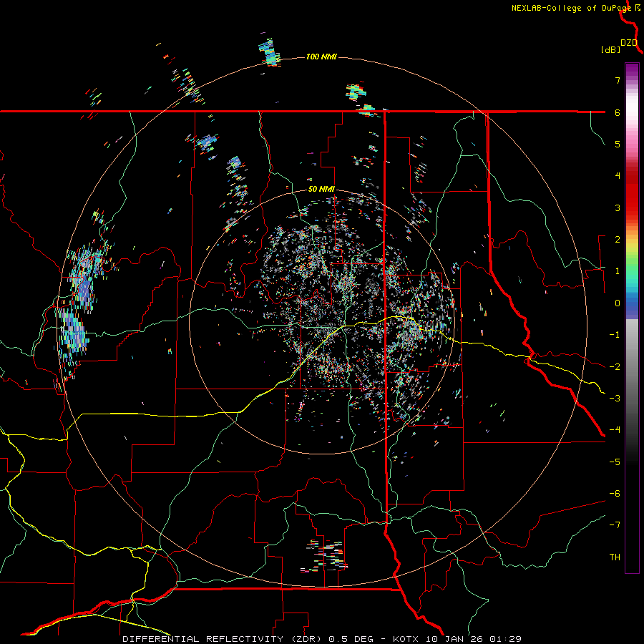
Task: Click the 3 value on color scale
Action: (x=618, y=208)
